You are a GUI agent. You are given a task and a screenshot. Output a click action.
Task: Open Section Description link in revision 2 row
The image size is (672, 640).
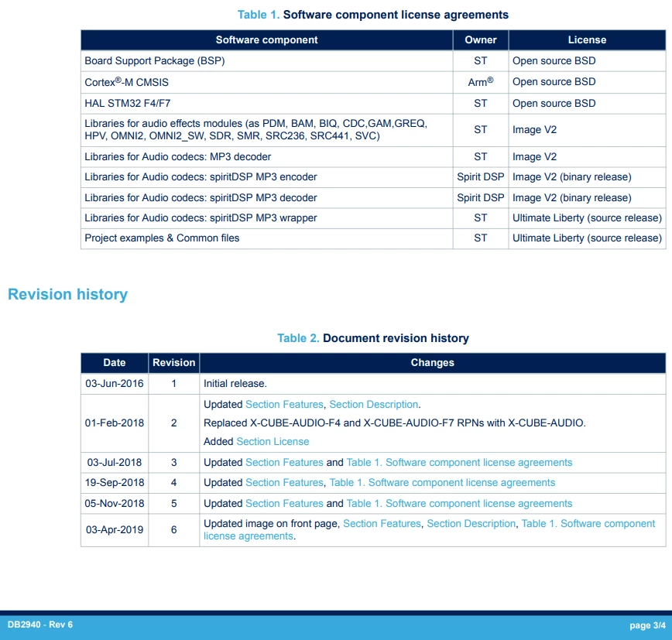click(x=373, y=405)
